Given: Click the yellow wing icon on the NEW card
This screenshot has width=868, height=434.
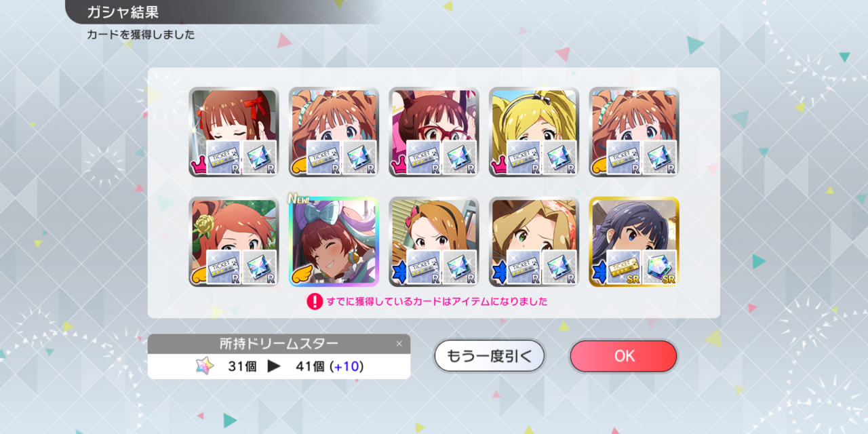Looking at the screenshot, I should [x=300, y=275].
